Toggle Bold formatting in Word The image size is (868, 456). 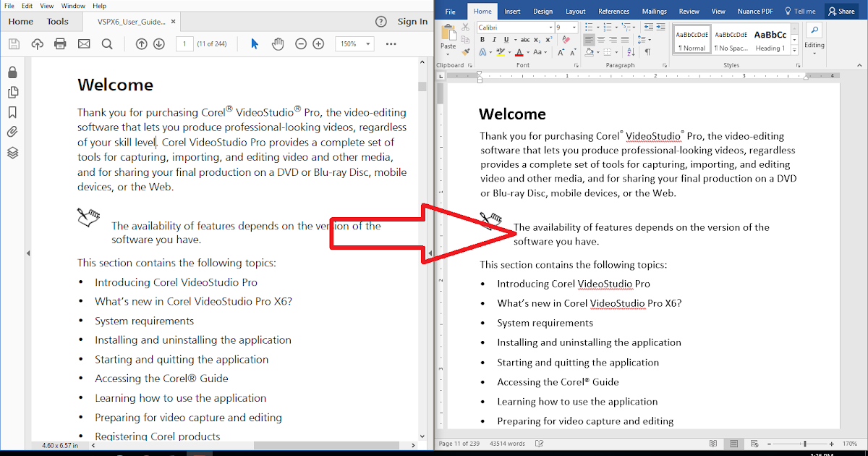point(482,40)
